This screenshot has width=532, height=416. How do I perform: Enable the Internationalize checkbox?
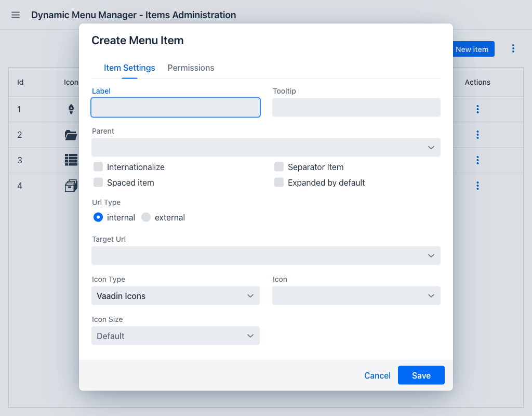pyautogui.click(x=98, y=167)
